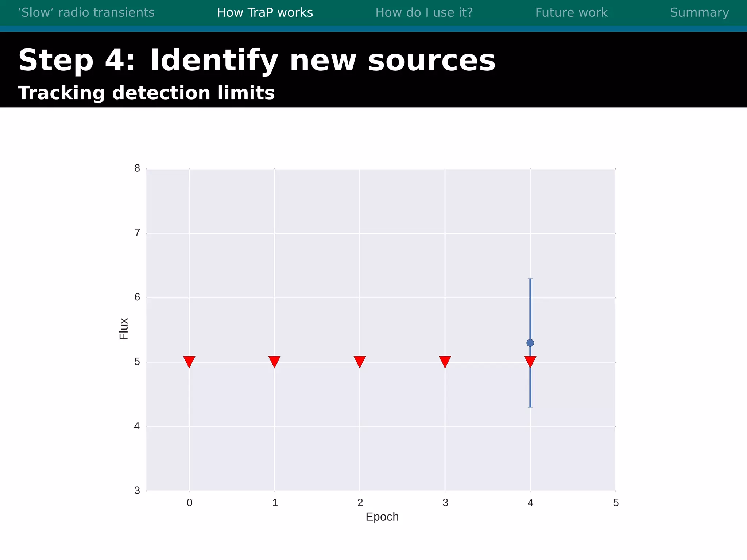Select the blue flux data point at epoch 4
Image resolution: width=747 pixels, height=560 pixels.
click(530, 343)
